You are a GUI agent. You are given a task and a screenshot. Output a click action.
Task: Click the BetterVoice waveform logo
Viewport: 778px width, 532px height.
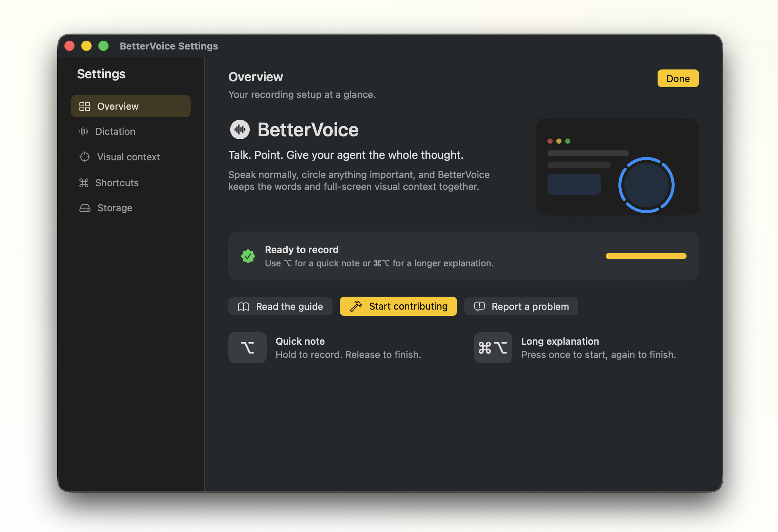click(x=240, y=130)
